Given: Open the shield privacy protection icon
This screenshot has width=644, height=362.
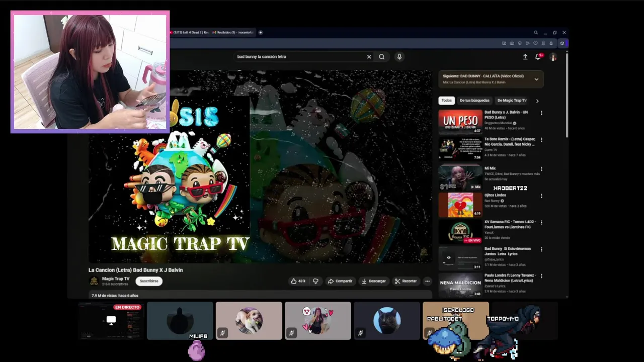Looking at the screenshot, I should pyautogui.click(x=520, y=44).
